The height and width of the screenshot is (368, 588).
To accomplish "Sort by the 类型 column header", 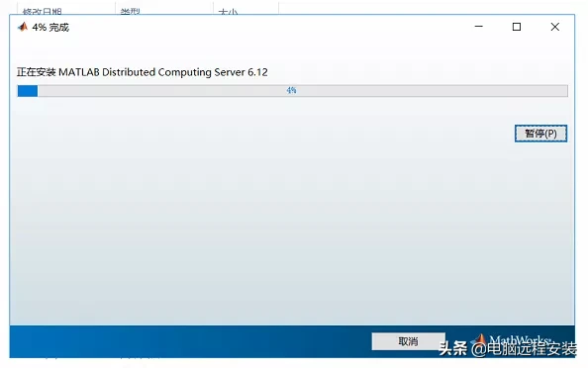I will click(x=130, y=11).
